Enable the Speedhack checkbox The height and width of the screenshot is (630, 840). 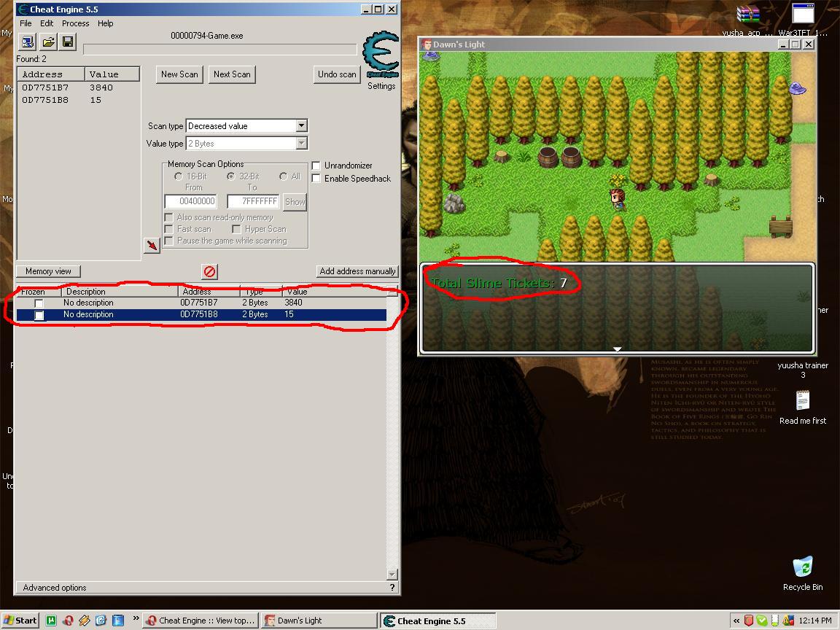click(x=316, y=179)
